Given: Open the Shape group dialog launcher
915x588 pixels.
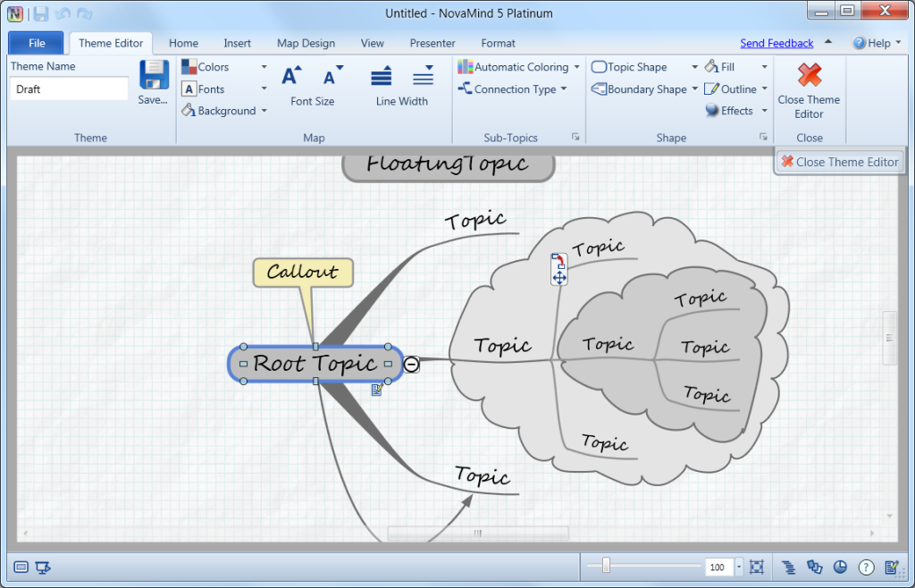Looking at the screenshot, I should pyautogui.click(x=763, y=137).
